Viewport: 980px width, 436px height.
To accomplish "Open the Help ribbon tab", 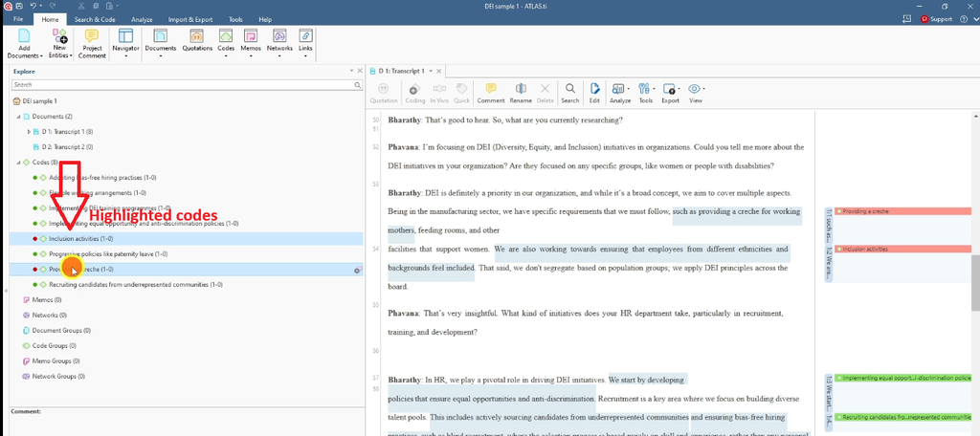I will pos(265,19).
